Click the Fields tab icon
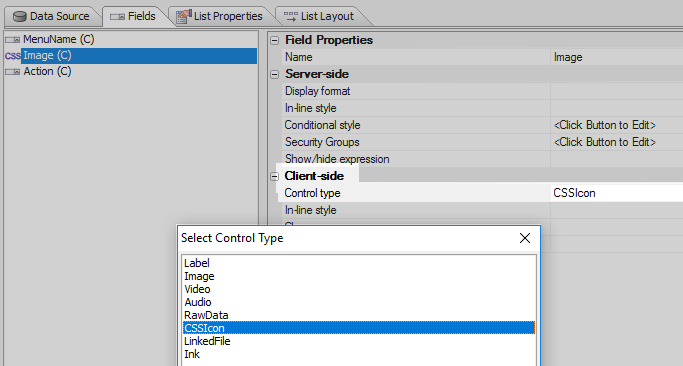Viewport: 683px width, 366px height. tap(117, 17)
